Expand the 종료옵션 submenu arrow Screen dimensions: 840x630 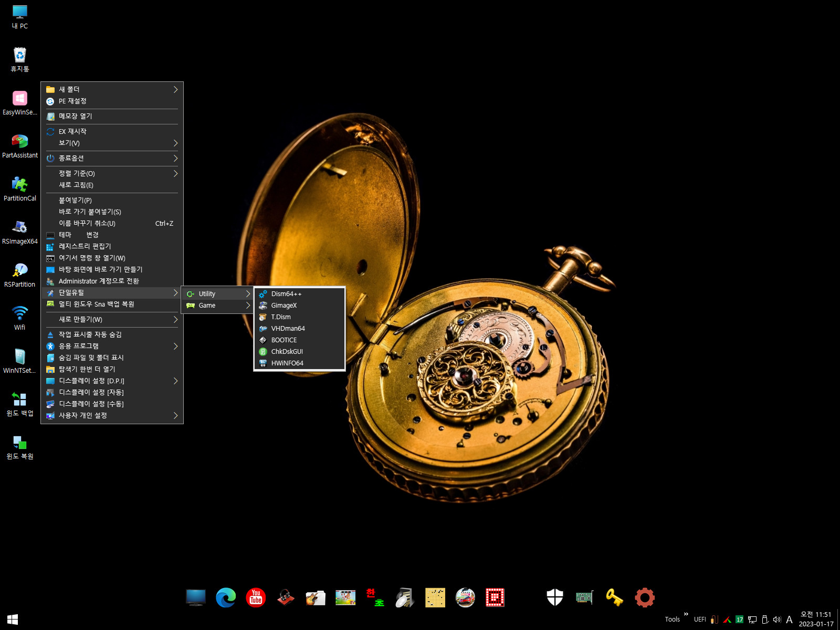pos(175,159)
